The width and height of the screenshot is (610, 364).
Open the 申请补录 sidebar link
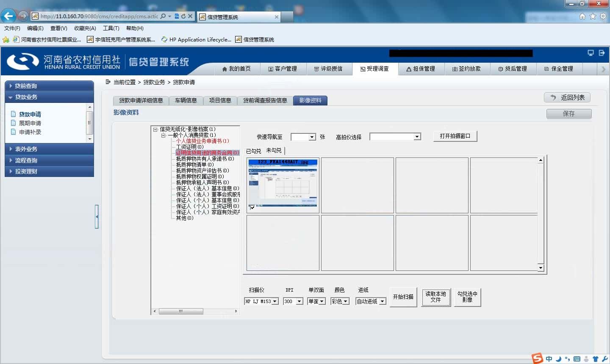coord(30,132)
